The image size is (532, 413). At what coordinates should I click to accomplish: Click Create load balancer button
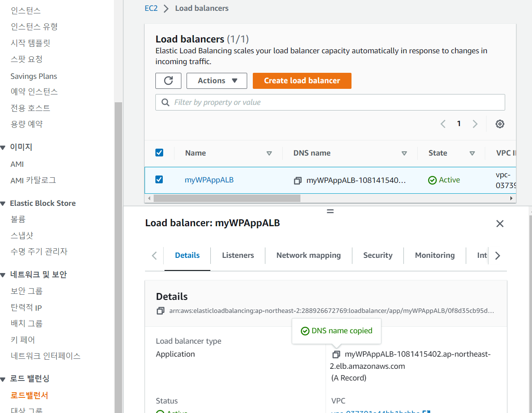(x=302, y=81)
